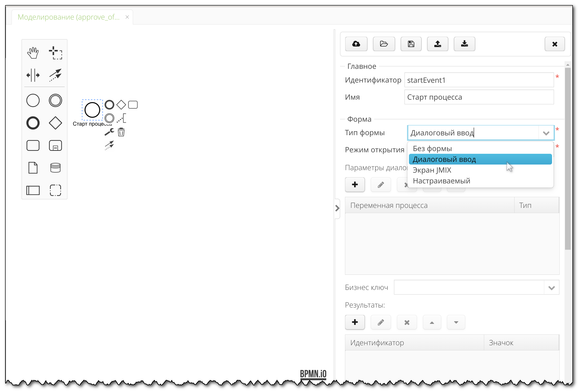
Task: Choose "Без формы" from the dropdown
Action: (432, 148)
